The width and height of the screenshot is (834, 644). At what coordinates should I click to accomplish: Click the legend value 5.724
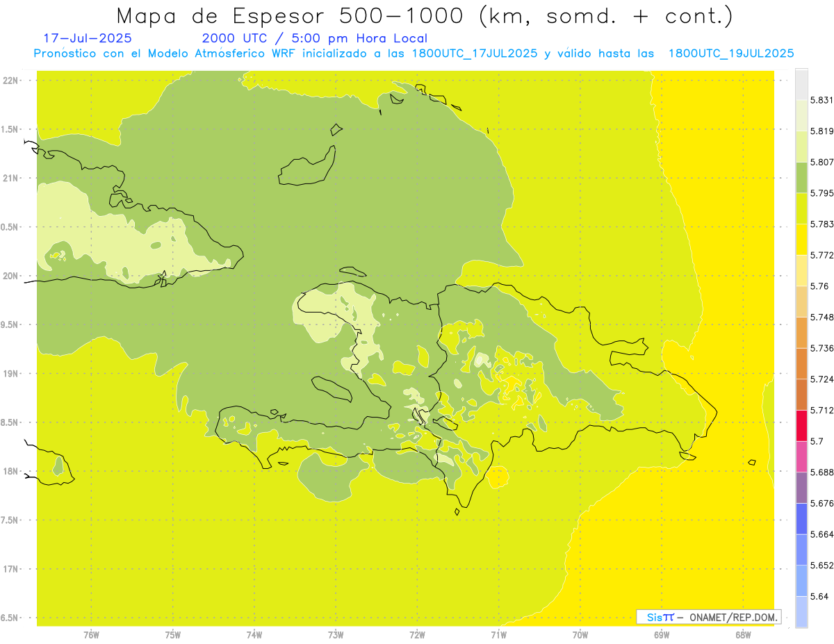pos(822,379)
